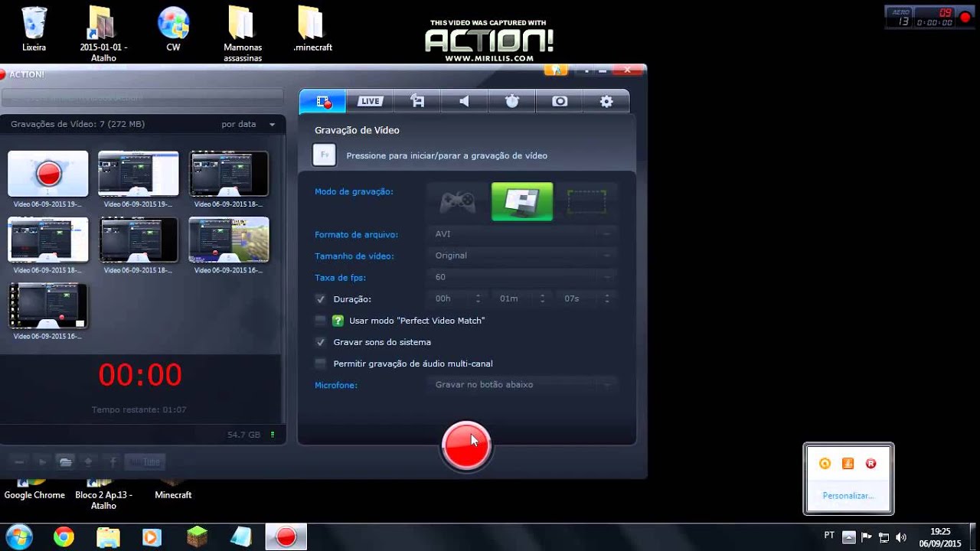Screen dimensions: 980x551
Task: Enable 'Perfect Video Match' mode checkbox
Action: point(321,321)
